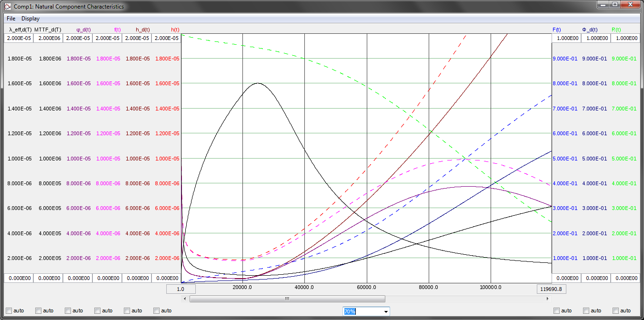The image size is (644, 320).
Task: Click the application icon in the title bar
Action: point(7,7)
